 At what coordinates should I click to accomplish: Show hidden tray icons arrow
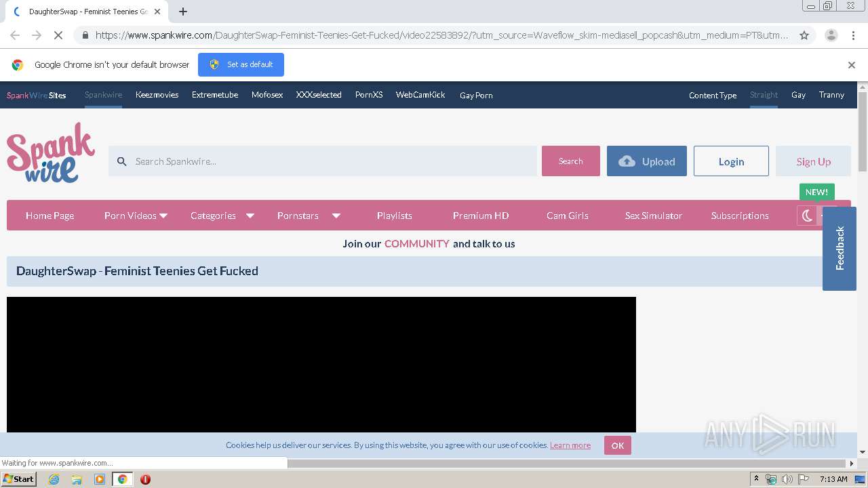[756, 479]
